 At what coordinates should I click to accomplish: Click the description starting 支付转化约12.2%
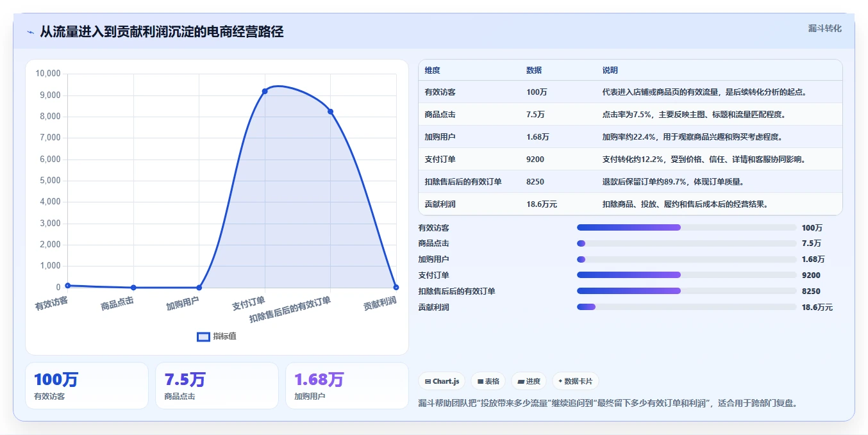pos(704,160)
